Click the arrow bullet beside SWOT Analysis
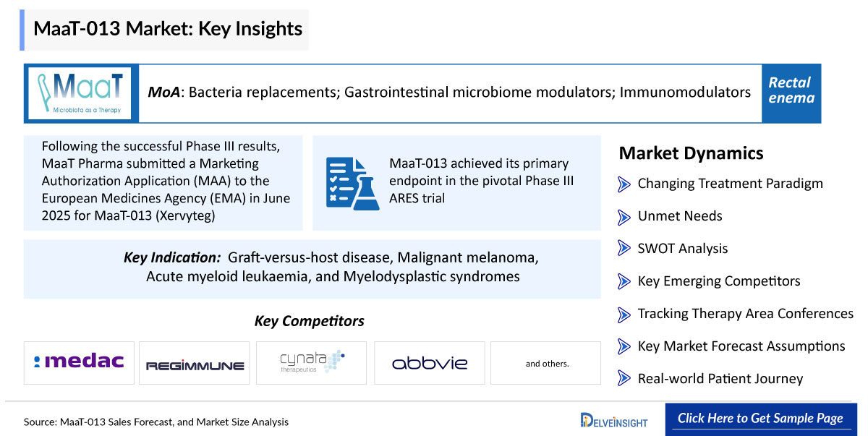 [624, 249]
